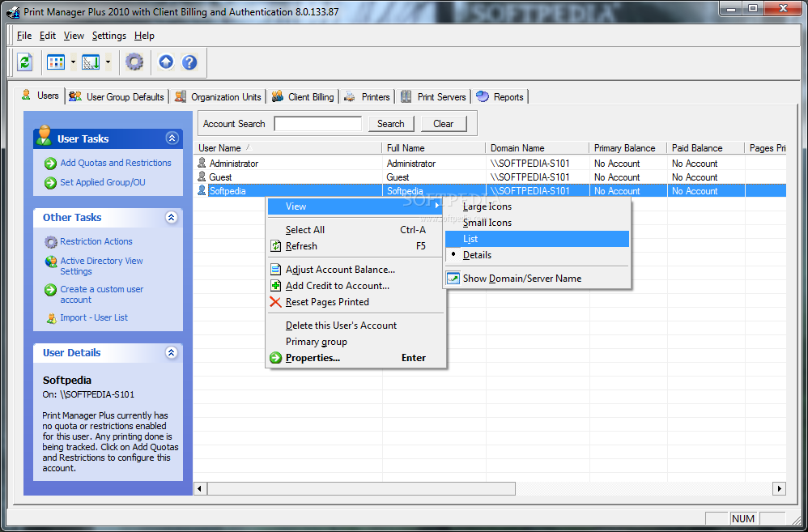The width and height of the screenshot is (808, 532).
Task: Click the grid view toolbar icon
Action: coord(56,63)
